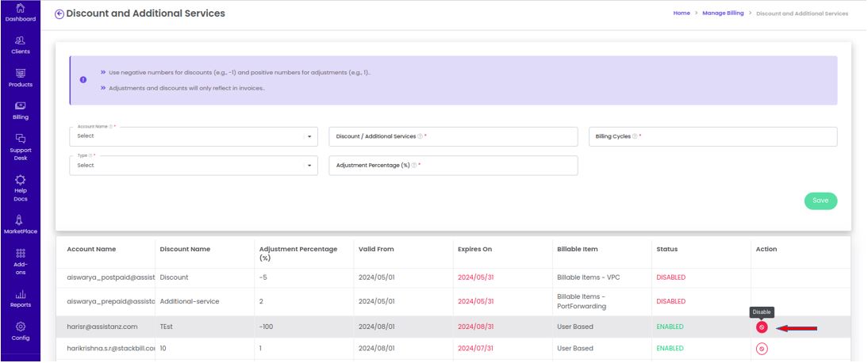The width and height of the screenshot is (868, 363).
Task: Open the Config gear icon
Action: 20,327
